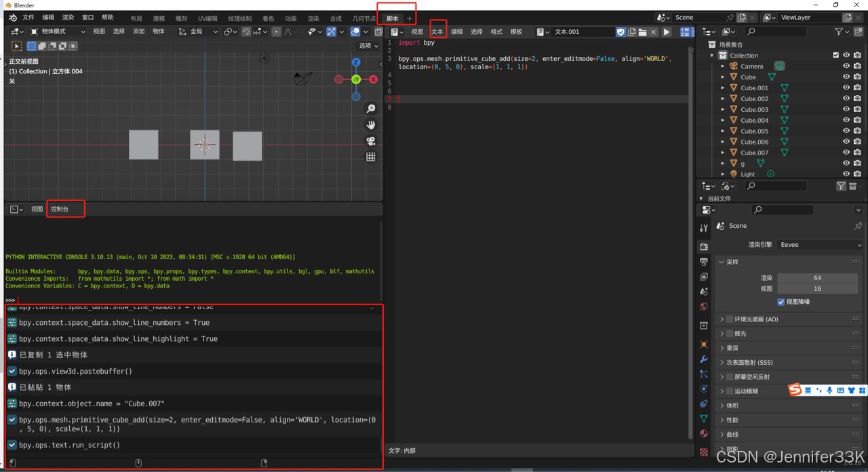The width and height of the screenshot is (868, 472).
Task: Open the 全局 transform orientation dropdown
Action: point(198,32)
